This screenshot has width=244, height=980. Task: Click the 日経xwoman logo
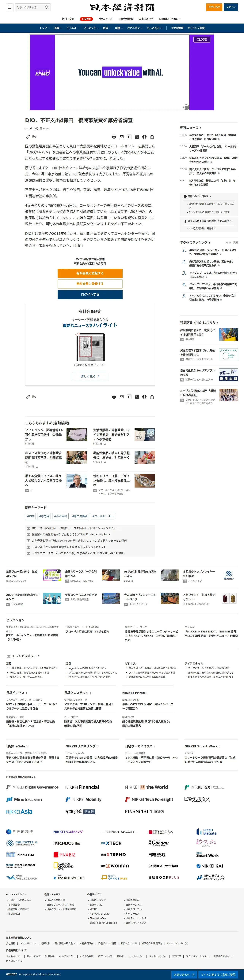coord(115,866)
